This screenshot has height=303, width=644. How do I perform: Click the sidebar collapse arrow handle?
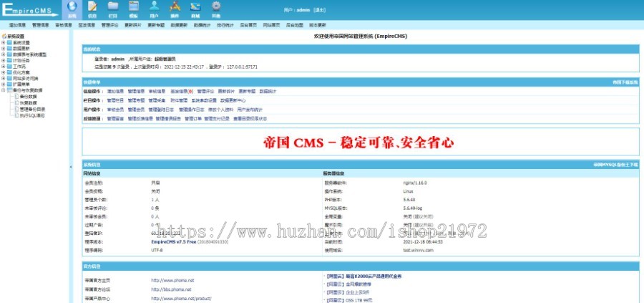tap(71, 167)
